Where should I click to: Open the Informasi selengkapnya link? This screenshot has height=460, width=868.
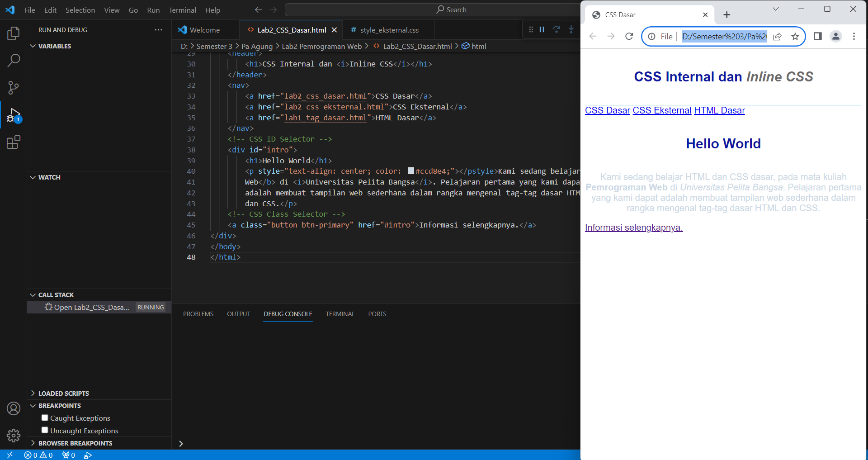click(x=633, y=228)
